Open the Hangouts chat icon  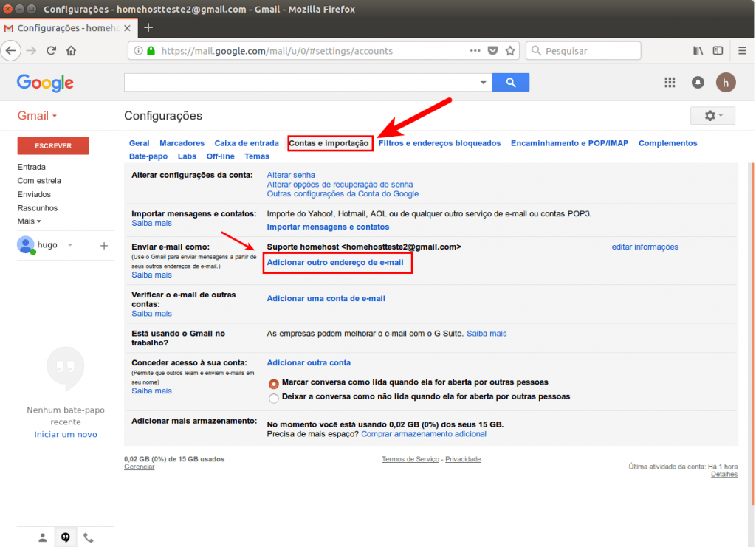pyautogui.click(x=65, y=537)
